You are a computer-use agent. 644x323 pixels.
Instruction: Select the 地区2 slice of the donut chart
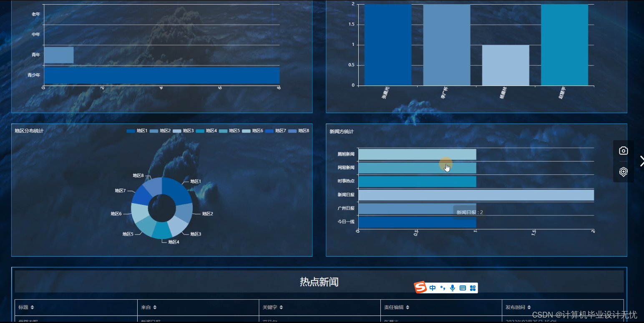coord(184,212)
